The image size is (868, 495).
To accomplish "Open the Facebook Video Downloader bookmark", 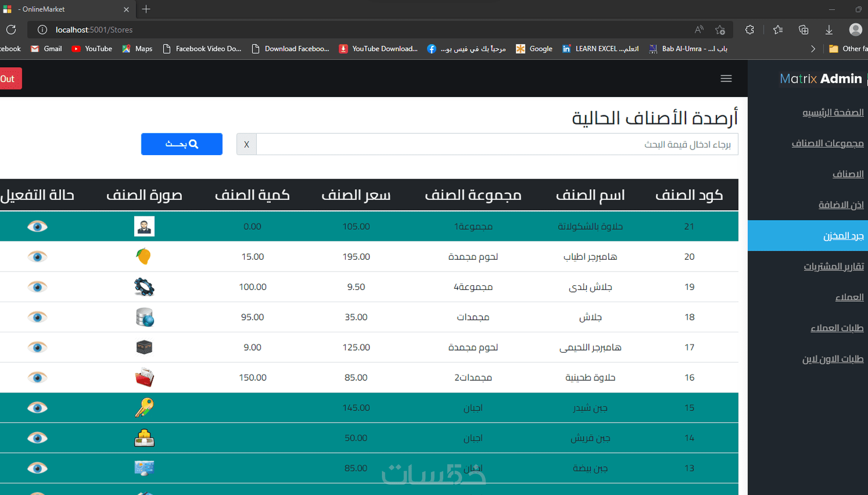I will pos(202,48).
